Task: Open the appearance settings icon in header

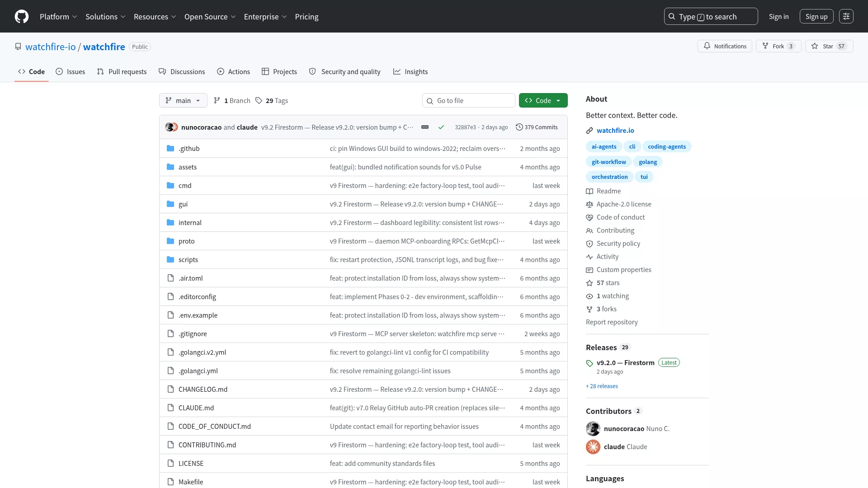Action: (846, 17)
